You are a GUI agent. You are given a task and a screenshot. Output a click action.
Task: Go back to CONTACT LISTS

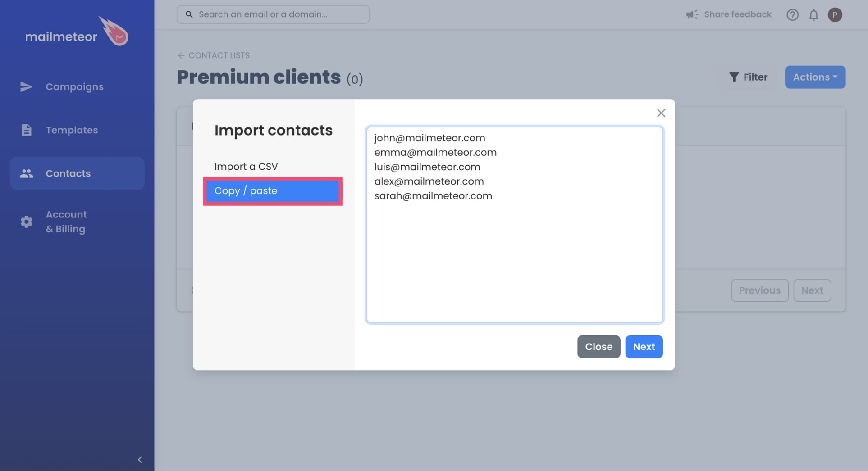213,55
